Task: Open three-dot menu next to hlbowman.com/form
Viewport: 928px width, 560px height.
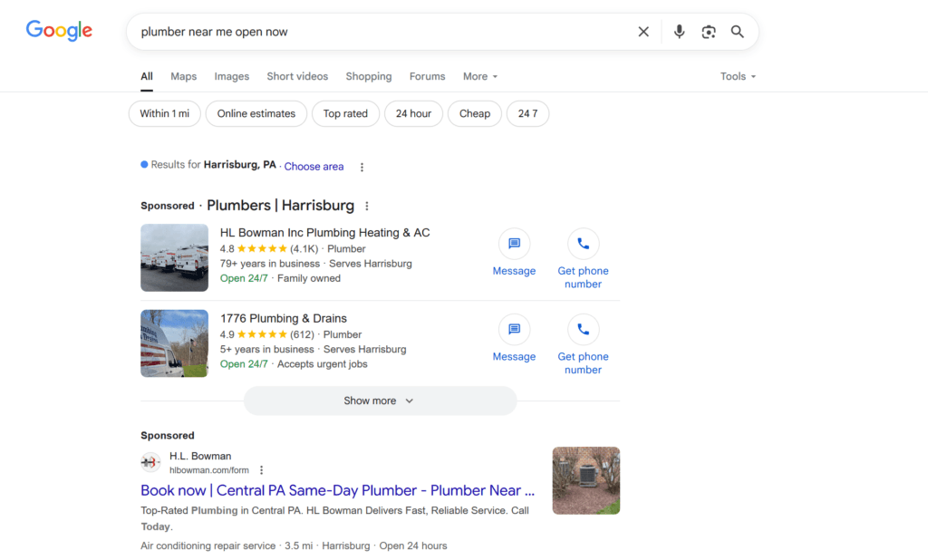Action: (261, 470)
